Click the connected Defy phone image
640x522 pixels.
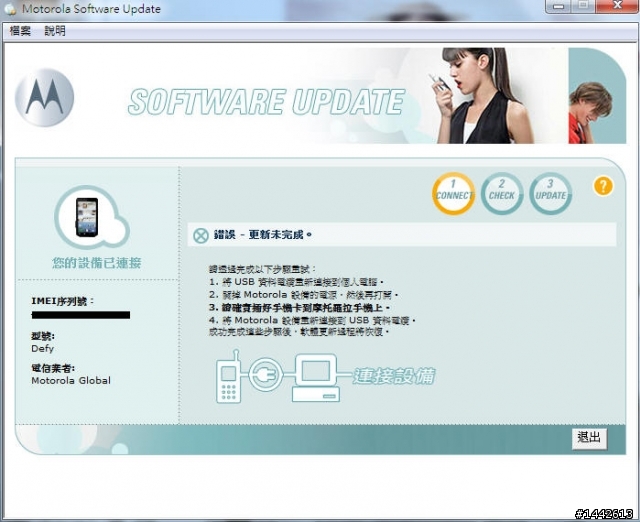coord(87,217)
